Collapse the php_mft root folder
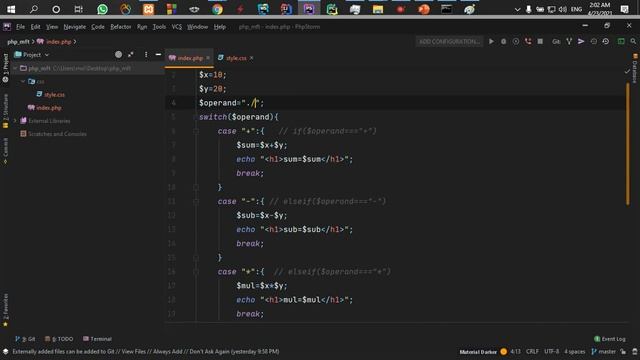Viewport: 640px width, 360px height. [x=16, y=68]
